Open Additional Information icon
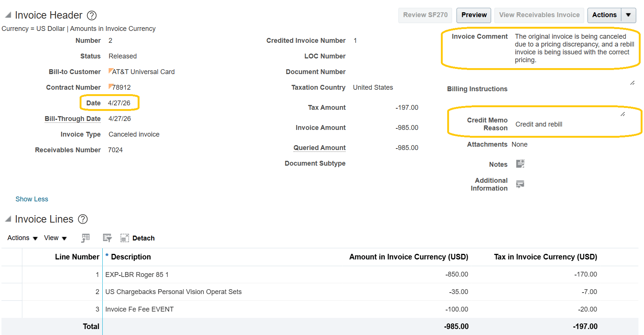Image resolution: width=644 pixels, height=335 pixels. 520,184
